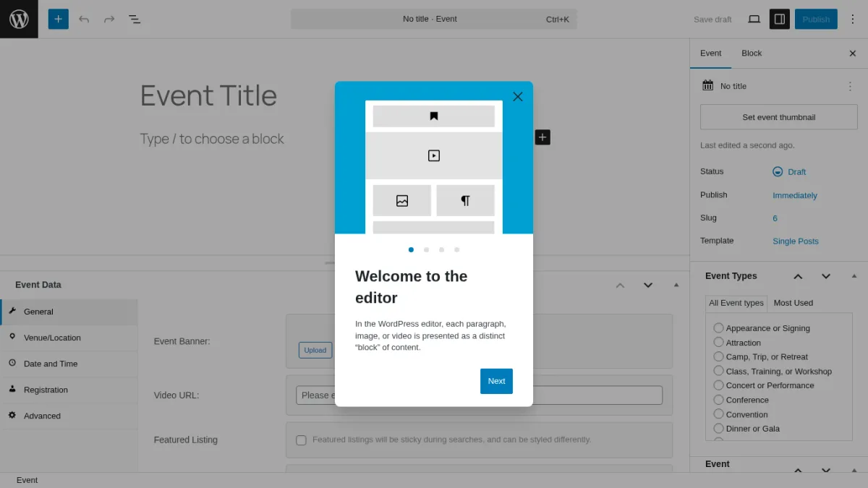Switch to the Event sidebar tab
868x488 pixels.
click(x=710, y=53)
